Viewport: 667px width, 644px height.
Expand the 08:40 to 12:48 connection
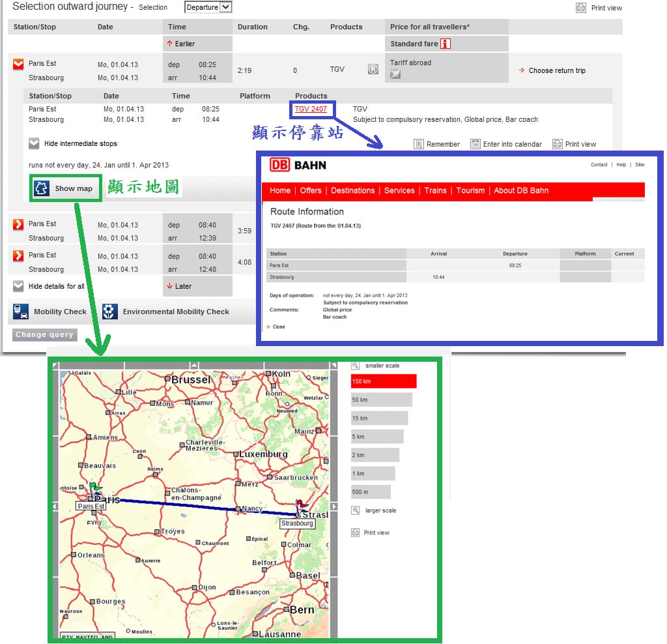coord(18,256)
